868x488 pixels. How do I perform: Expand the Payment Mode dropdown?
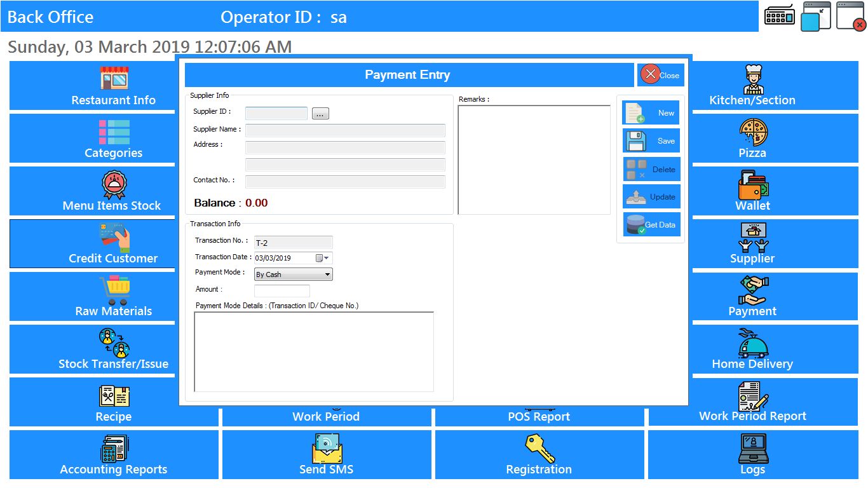coord(327,274)
